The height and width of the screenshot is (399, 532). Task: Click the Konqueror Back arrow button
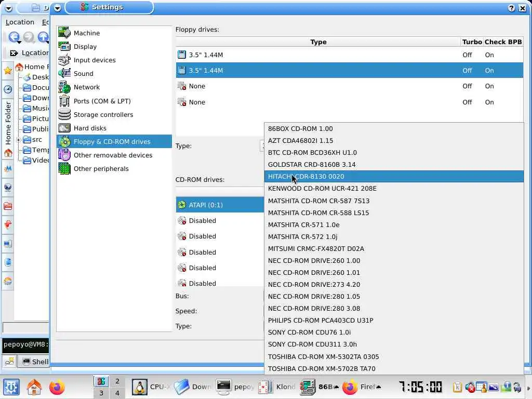click(x=14, y=37)
